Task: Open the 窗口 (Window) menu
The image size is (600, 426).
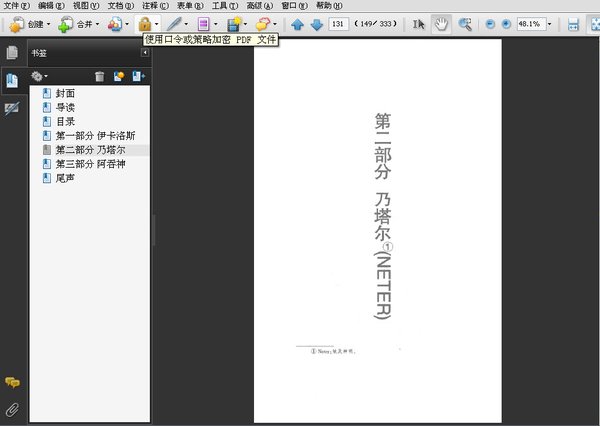Action: click(x=294, y=5)
